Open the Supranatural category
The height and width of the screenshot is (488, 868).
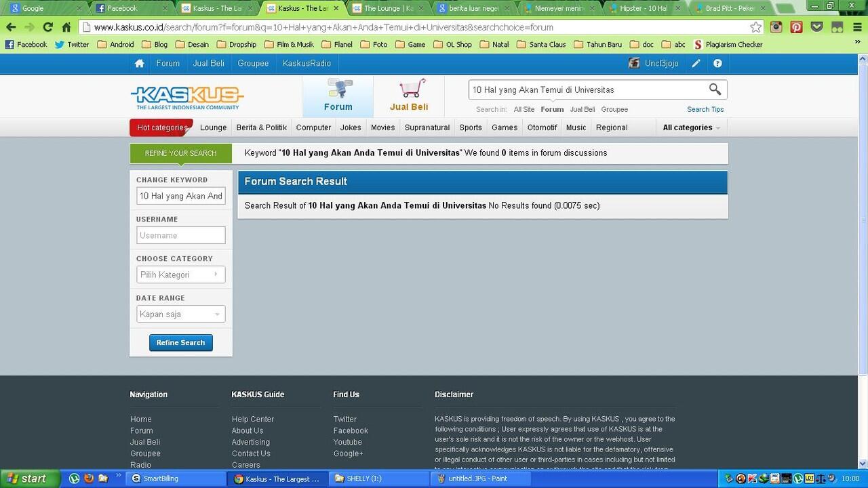427,127
